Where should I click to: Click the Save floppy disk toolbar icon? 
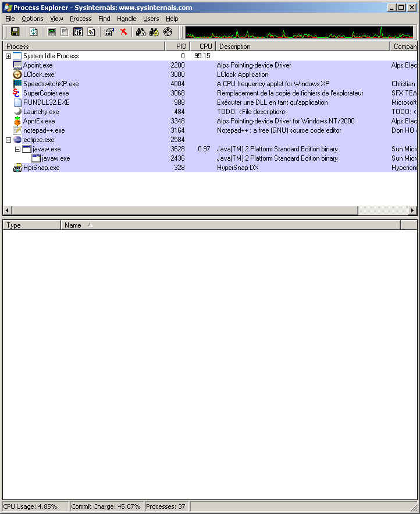point(15,32)
